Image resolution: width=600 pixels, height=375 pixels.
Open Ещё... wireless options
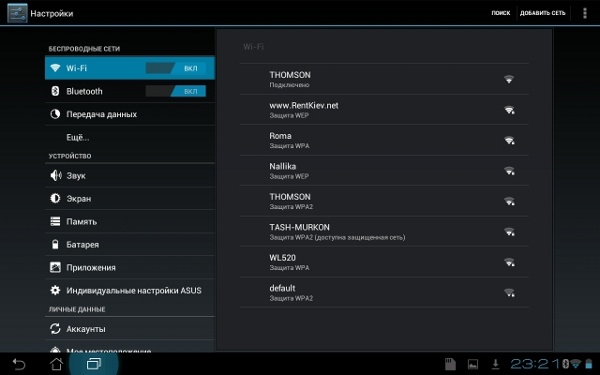130,137
